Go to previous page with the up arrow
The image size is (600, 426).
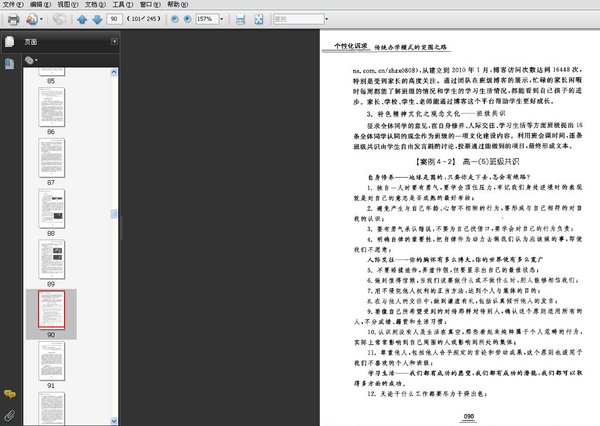tap(82, 19)
